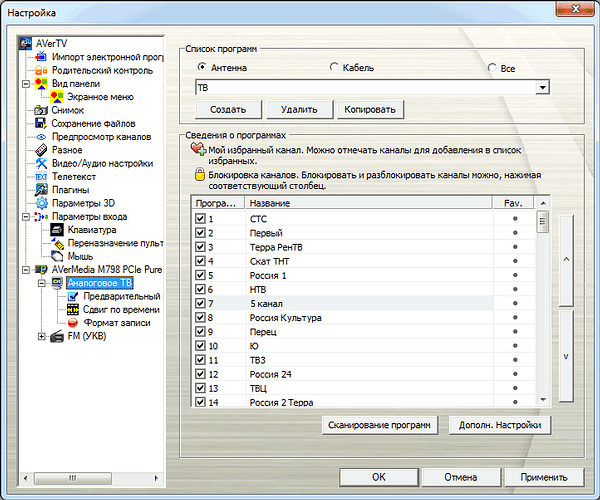Click the Плагины puzzle icon

41,190
